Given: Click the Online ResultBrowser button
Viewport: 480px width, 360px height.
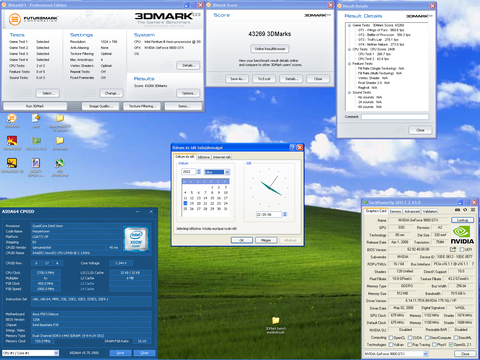Looking at the screenshot, I should [x=270, y=49].
